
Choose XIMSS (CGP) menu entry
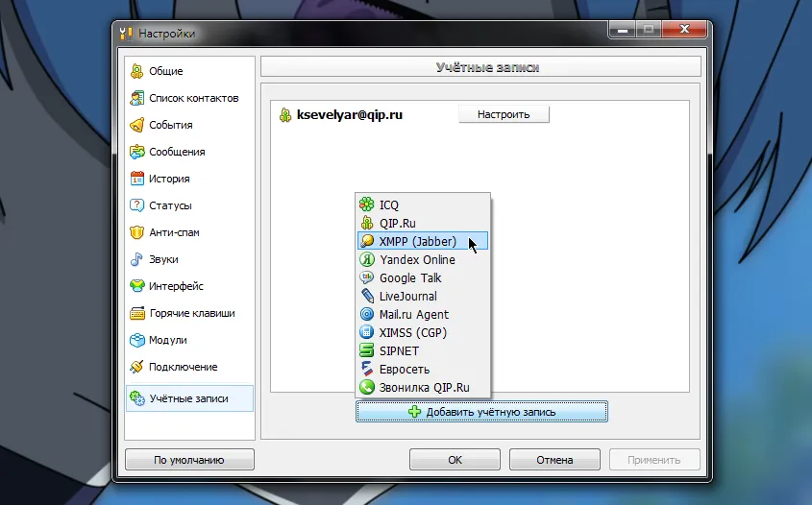[x=422, y=332]
